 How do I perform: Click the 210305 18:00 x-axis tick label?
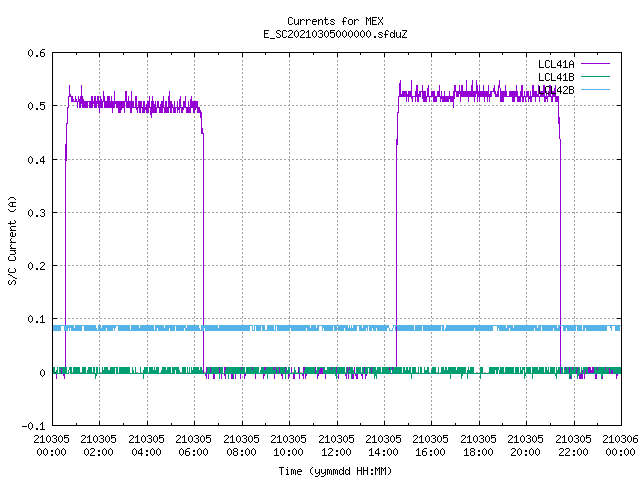[478, 446]
